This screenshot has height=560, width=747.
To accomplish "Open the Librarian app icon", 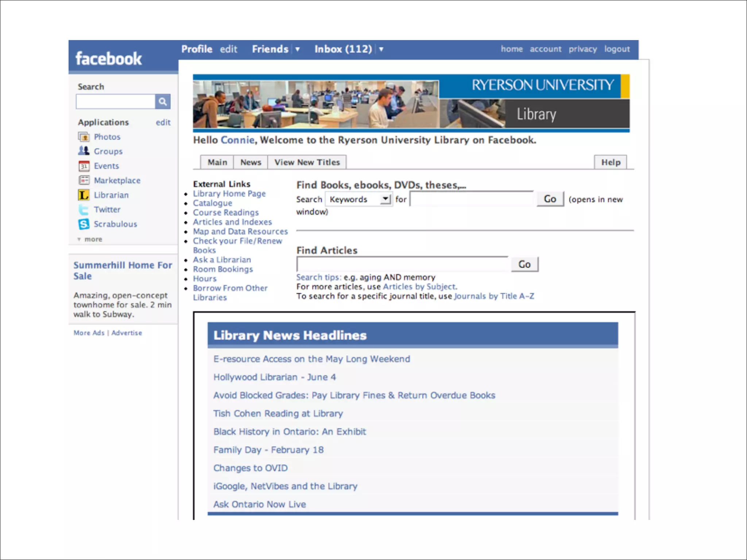I will click(84, 195).
